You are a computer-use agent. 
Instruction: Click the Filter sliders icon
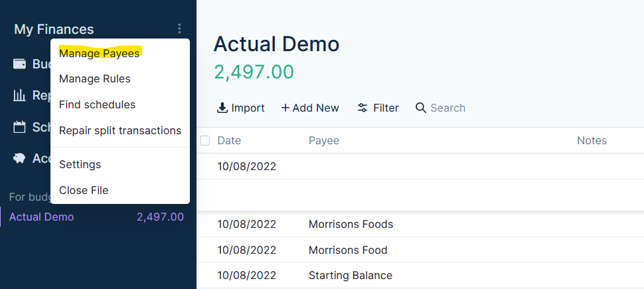click(362, 108)
